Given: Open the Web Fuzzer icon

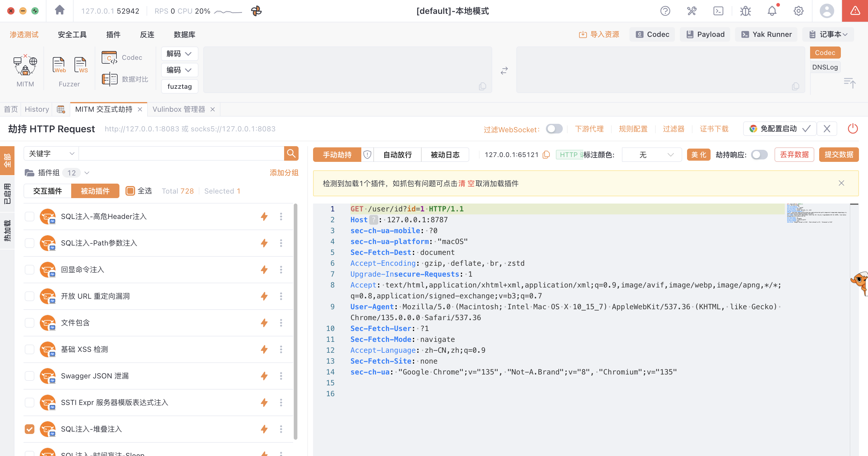Looking at the screenshot, I should (x=59, y=65).
